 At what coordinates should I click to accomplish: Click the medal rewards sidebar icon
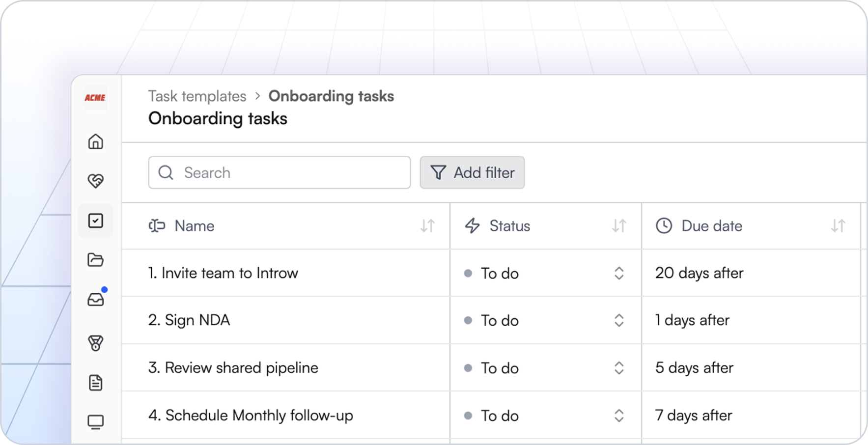(x=96, y=343)
